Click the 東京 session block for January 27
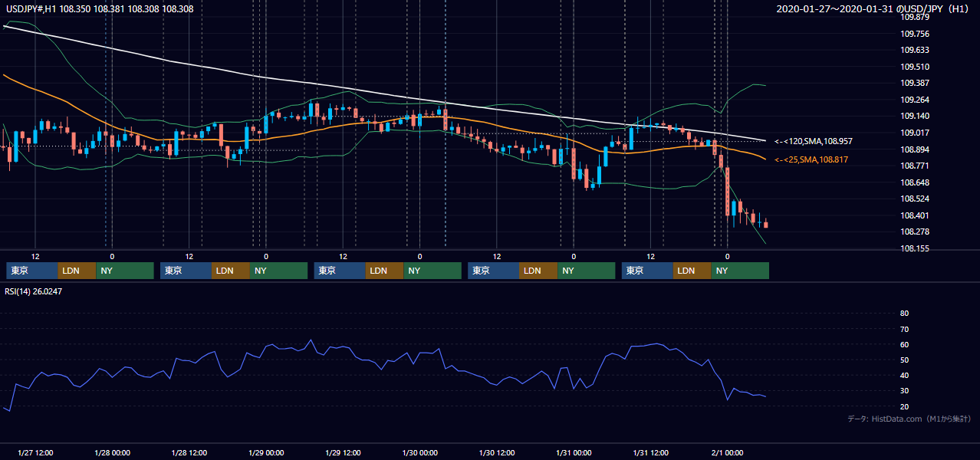This screenshot has width=980, height=460. [32, 271]
